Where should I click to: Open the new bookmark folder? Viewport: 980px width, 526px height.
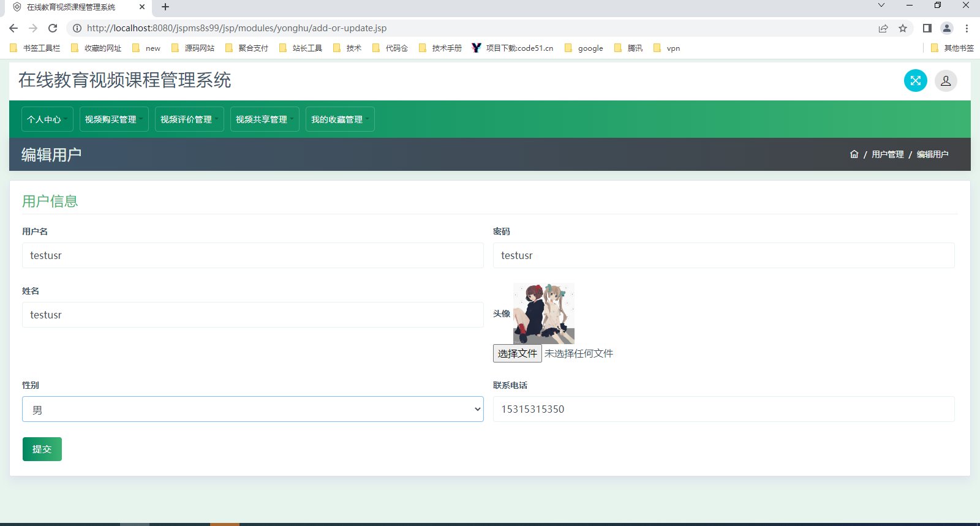pyautogui.click(x=146, y=48)
